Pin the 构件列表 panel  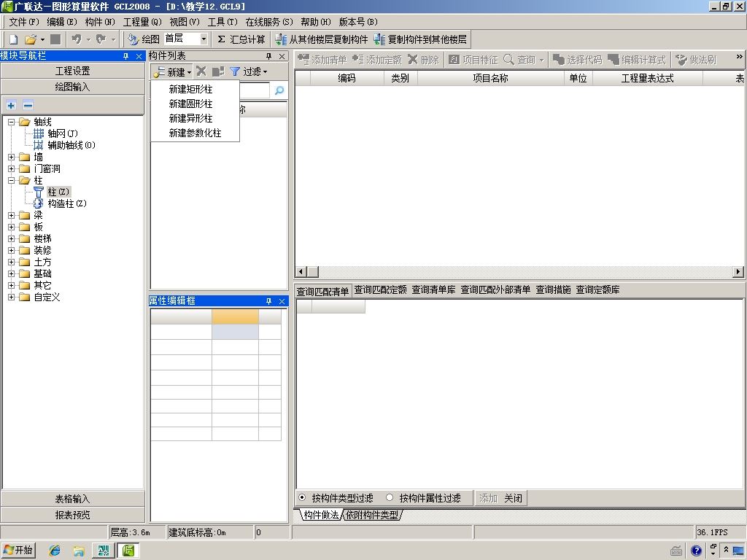click(x=268, y=56)
